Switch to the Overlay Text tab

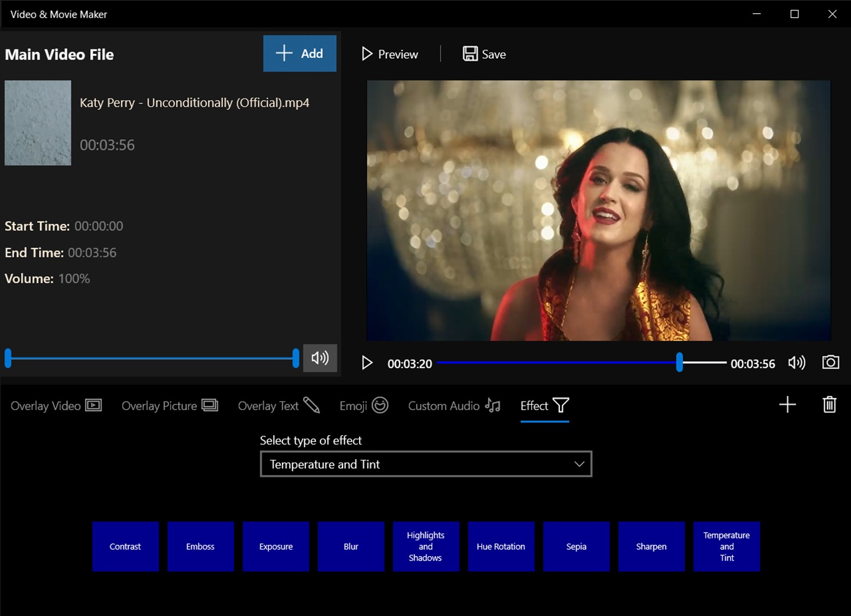tap(279, 406)
